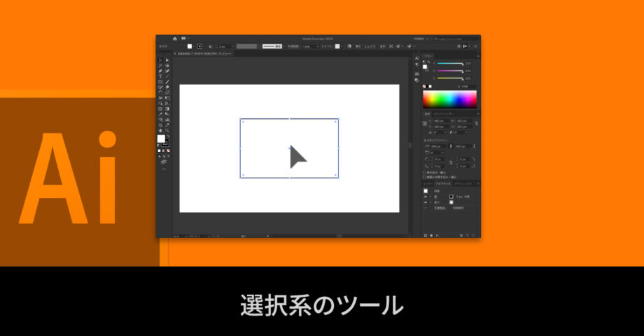Select the Zoom magnifier tool
This screenshot has width=644, height=336.
coord(167,130)
